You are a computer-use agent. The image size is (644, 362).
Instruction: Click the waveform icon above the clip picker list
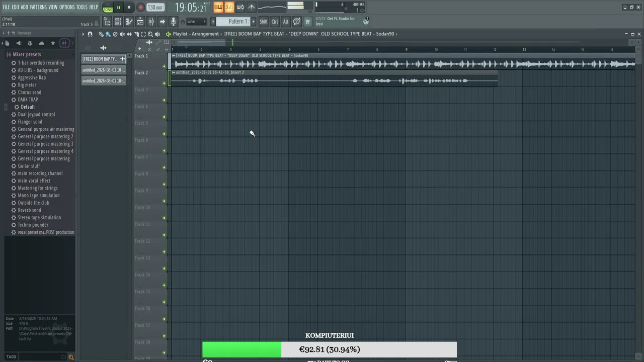click(103, 48)
